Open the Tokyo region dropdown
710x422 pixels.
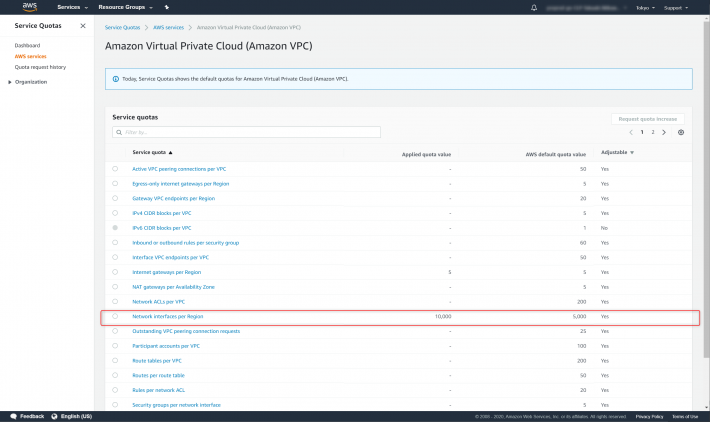coord(645,8)
